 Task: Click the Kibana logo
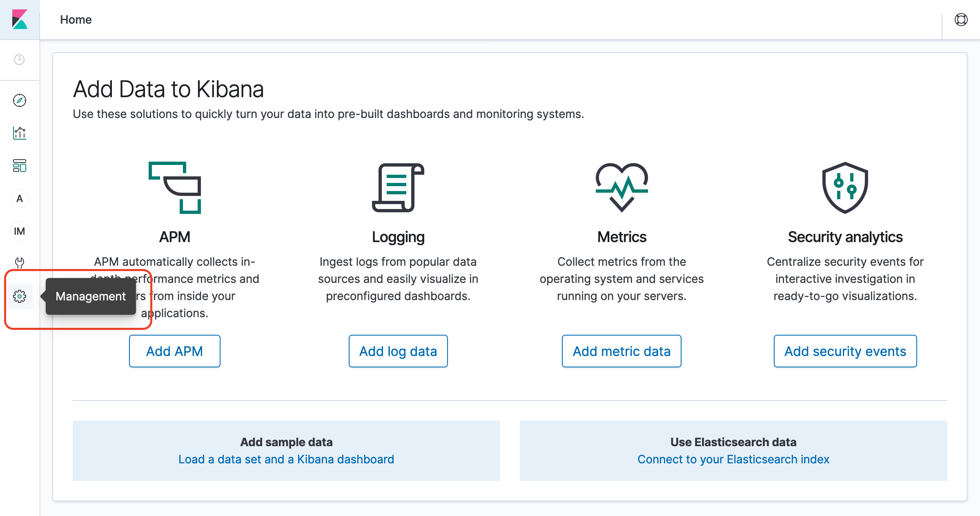pos(20,20)
